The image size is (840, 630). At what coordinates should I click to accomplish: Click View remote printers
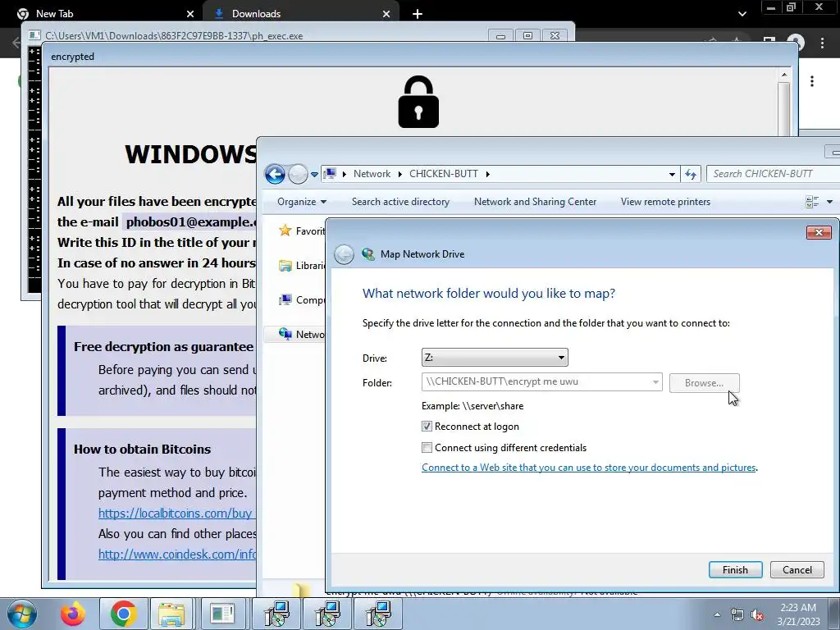point(665,202)
